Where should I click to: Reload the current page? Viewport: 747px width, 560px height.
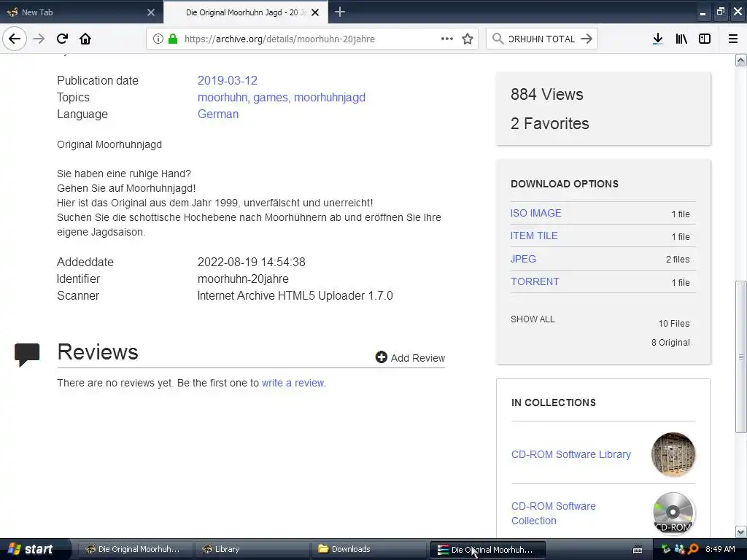[x=62, y=39]
